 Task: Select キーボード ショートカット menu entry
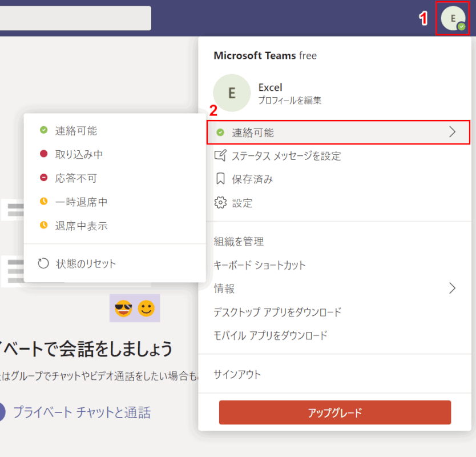pyautogui.click(x=260, y=265)
